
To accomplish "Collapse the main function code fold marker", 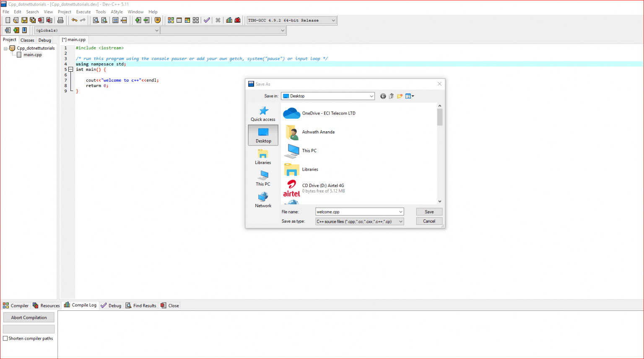I will 71,70.
